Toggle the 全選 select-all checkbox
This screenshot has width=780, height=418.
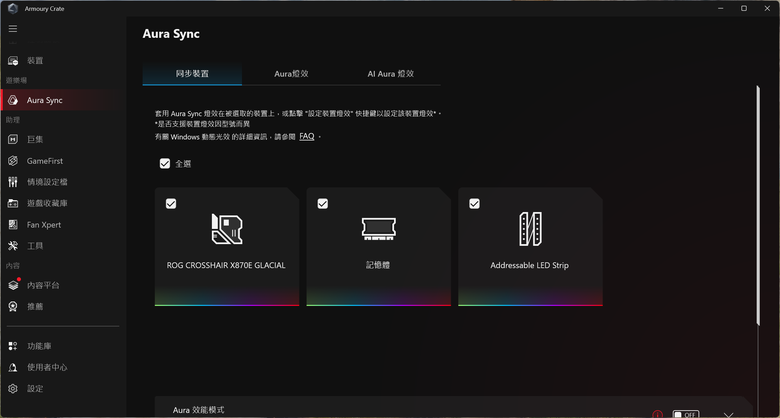click(165, 164)
